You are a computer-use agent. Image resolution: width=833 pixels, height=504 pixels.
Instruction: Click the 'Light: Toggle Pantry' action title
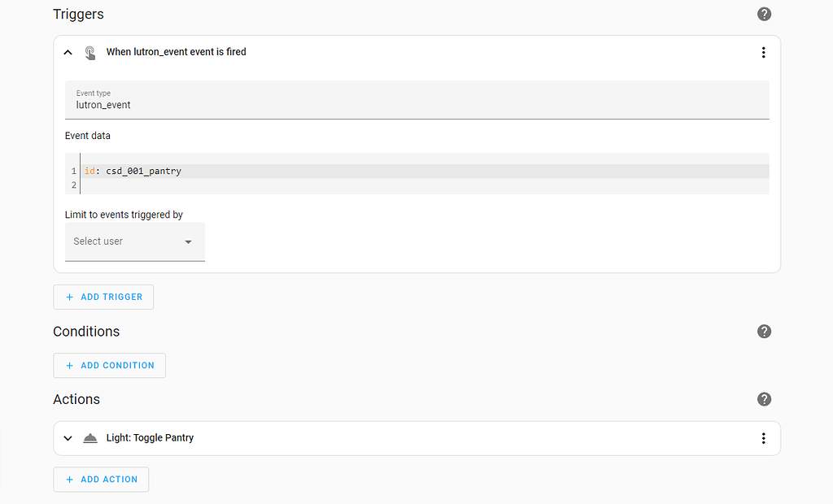(150, 438)
